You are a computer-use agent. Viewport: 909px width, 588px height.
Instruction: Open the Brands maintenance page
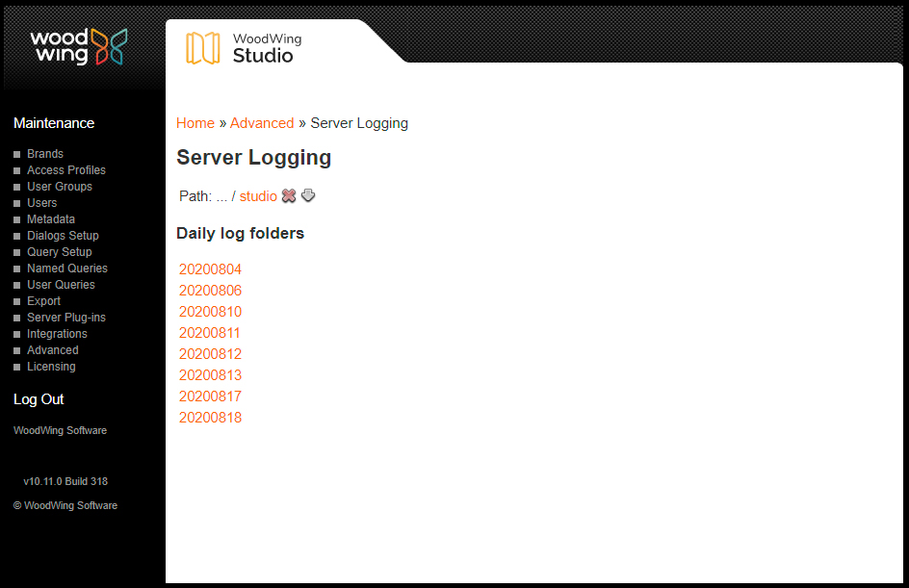[x=44, y=154]
